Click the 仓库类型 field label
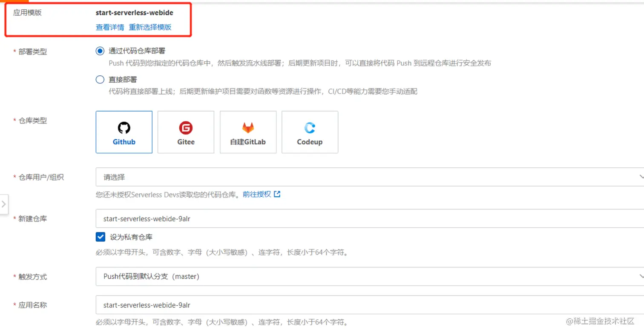The width and height of the screenshot is (644, 335). click(x=32, y=120)
